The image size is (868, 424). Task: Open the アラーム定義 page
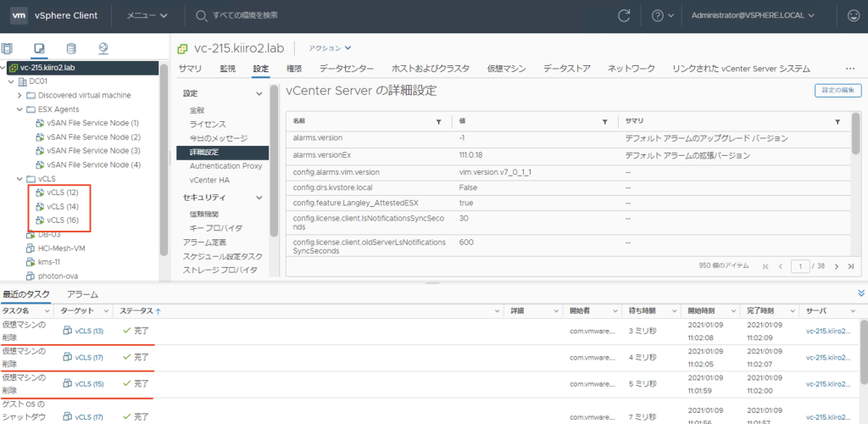click(204, 242)
